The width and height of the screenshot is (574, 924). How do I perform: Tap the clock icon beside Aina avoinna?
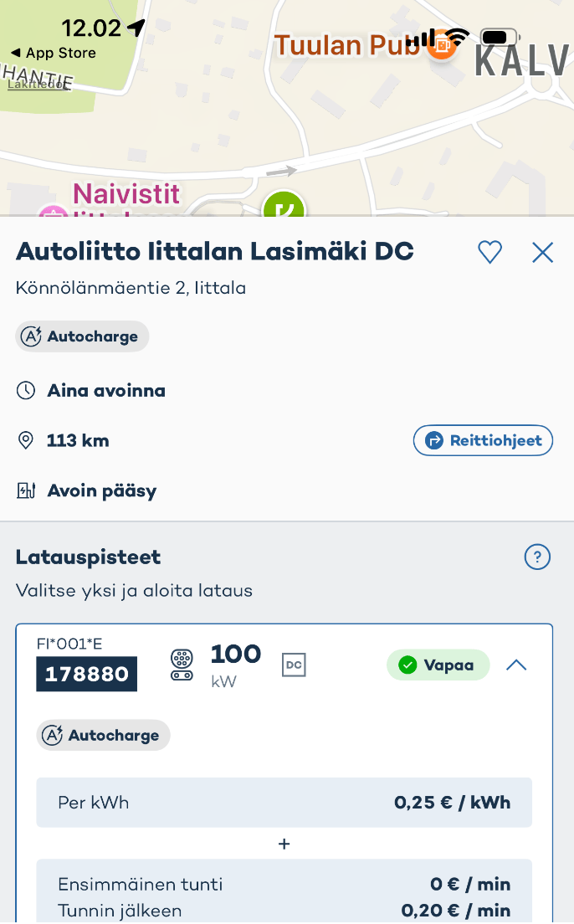tap(26, 391)
